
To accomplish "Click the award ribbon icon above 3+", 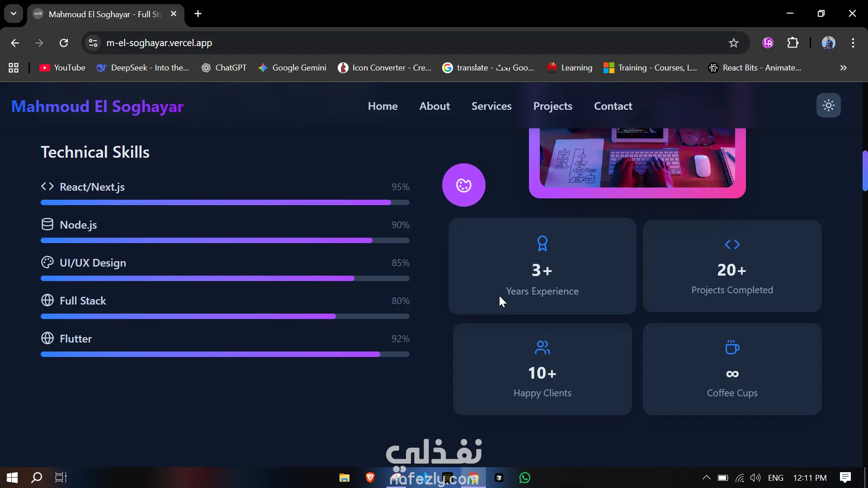I will click(542, 244).
